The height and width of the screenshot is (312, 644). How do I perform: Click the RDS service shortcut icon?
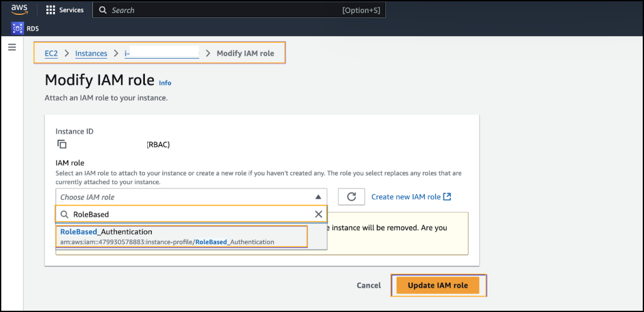click(17, 28)
